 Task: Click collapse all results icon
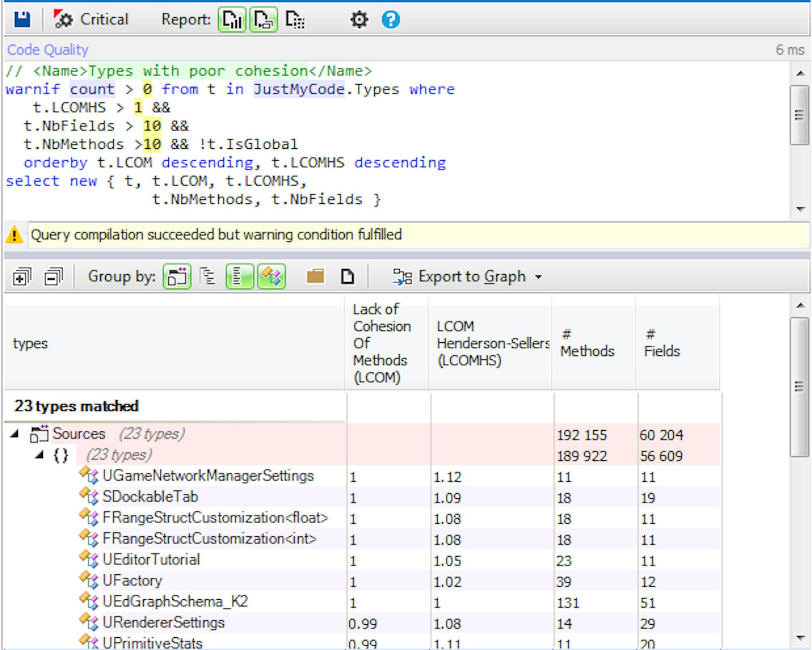click(x=53, y=277)
